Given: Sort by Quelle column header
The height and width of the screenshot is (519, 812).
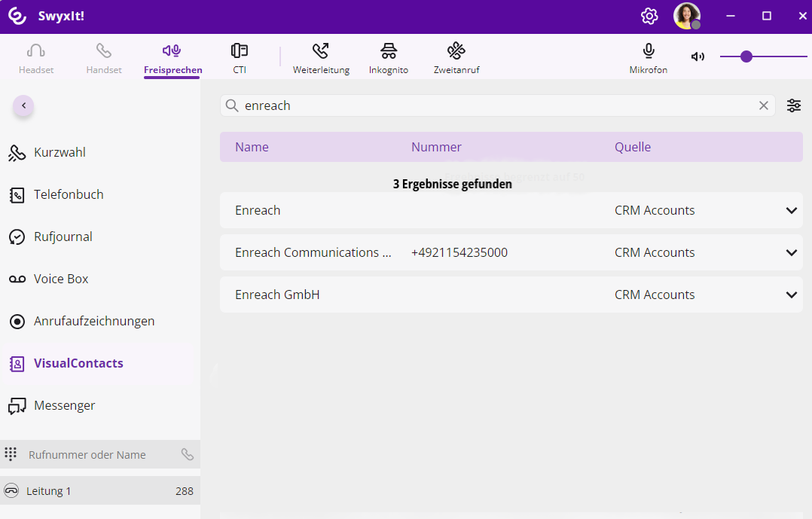Looking at the screenshot, I should pos(632,147).
